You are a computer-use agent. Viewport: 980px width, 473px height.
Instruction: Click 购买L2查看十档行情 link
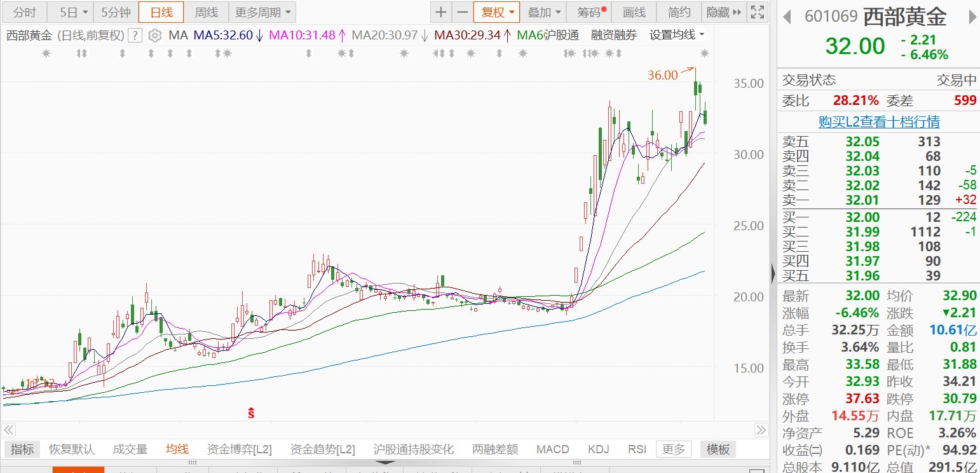(x=878, y=121)
